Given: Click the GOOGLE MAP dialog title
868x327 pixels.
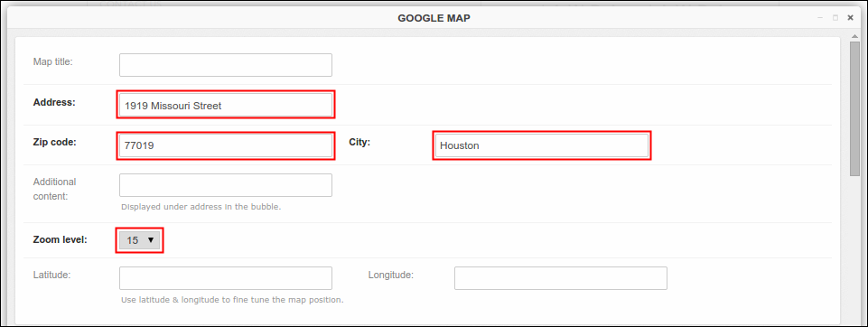Looking at the screenshot, I should (434, 18).
